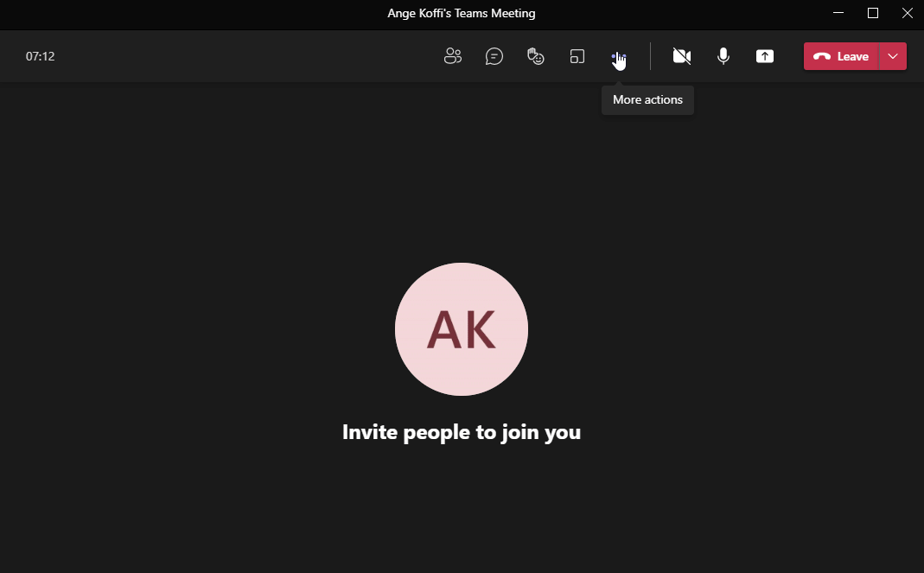Share content with the upload-arrow icon
The height and width of the screenshot is (573, 924).
[x=765, y=56]
